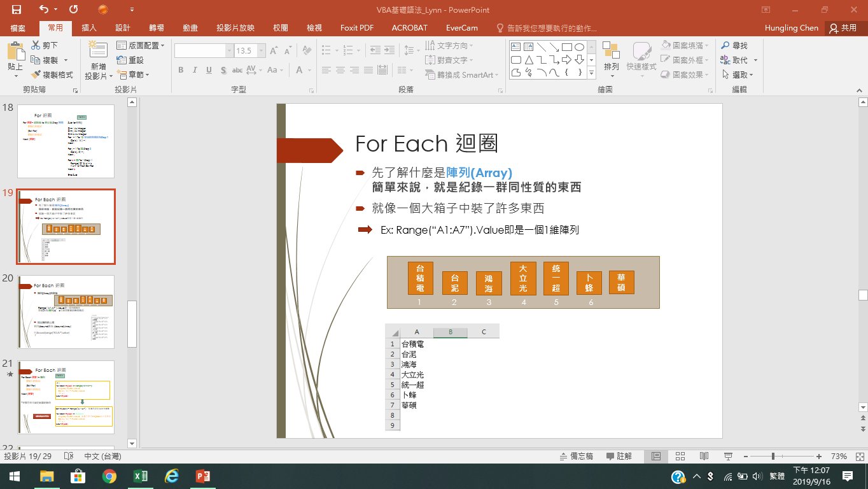Select the isosceles triangle shape

click(529, 60)
